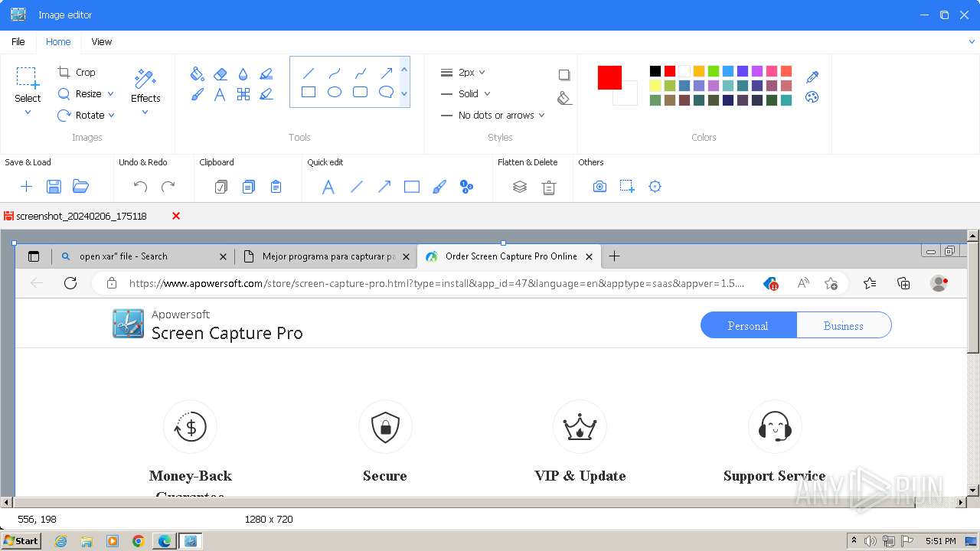Click the Windows Start button

tap(21, 541)
